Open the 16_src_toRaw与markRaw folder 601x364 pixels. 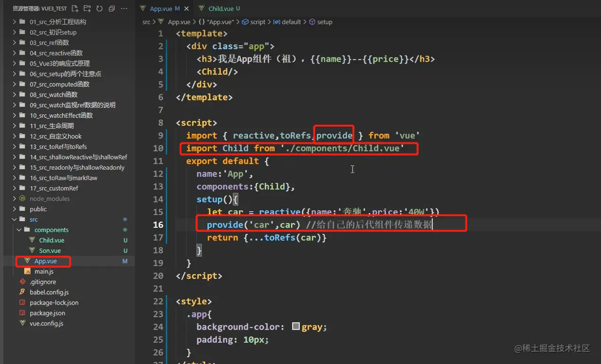pos(63,178)
